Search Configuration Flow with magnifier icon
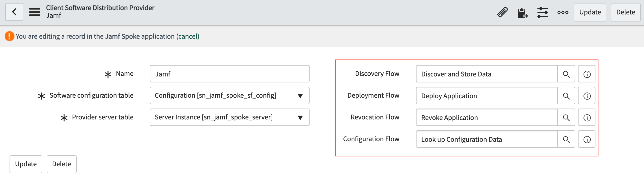 [566, 139]
